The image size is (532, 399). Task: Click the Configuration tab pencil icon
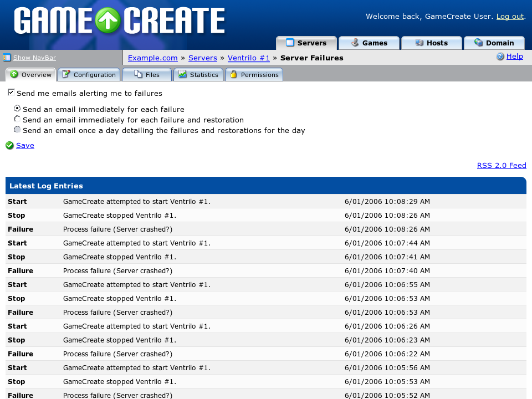pos(66,74)
